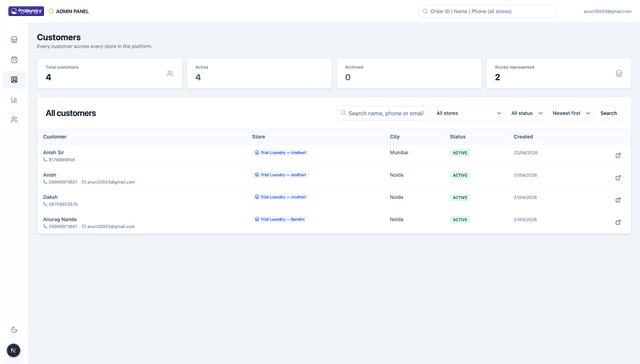Open the Users icon in the sidebar
Image resolution: width=640 pixels, height=364 pixels.
pos(14,120)
